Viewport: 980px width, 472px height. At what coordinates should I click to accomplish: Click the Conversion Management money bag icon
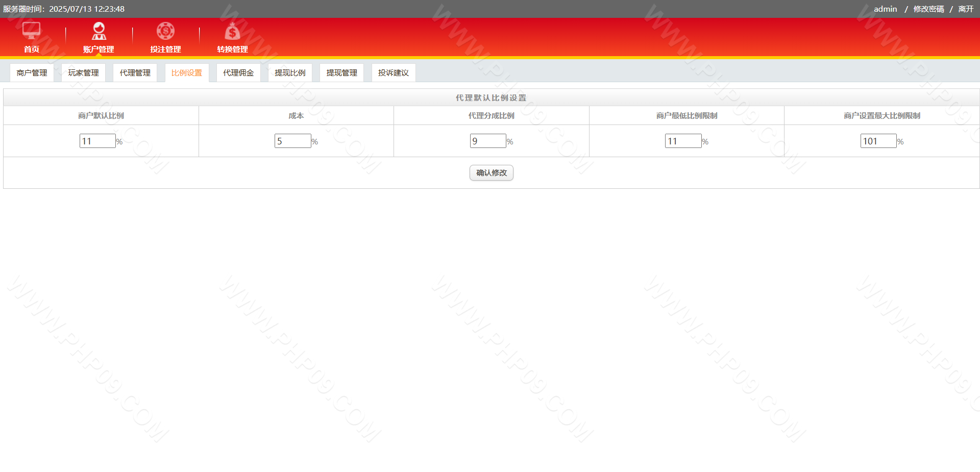(x=232, y=32)
